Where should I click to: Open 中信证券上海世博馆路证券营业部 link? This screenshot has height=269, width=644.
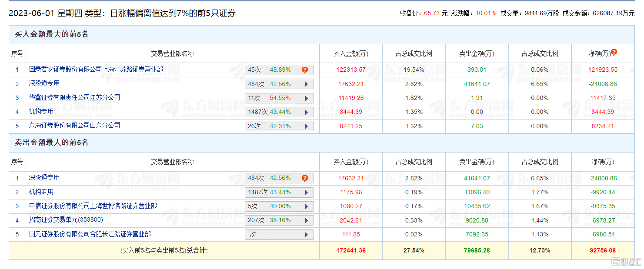coord(93,206)
